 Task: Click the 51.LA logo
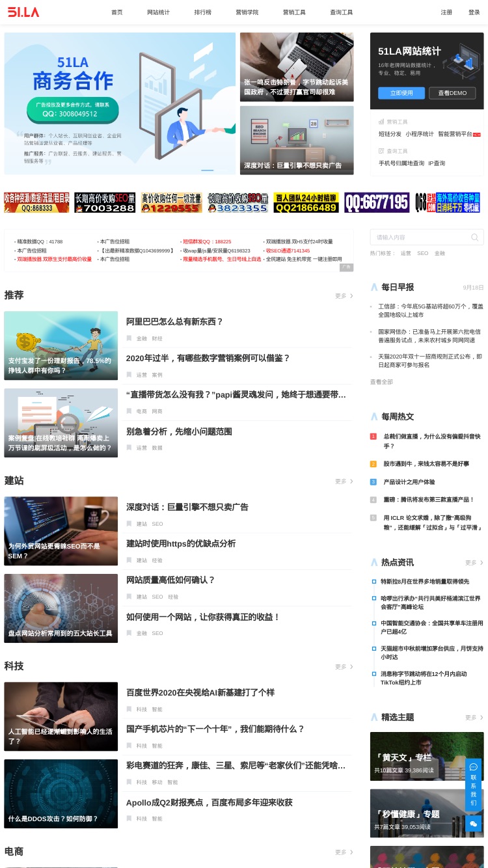coord(23,12)
